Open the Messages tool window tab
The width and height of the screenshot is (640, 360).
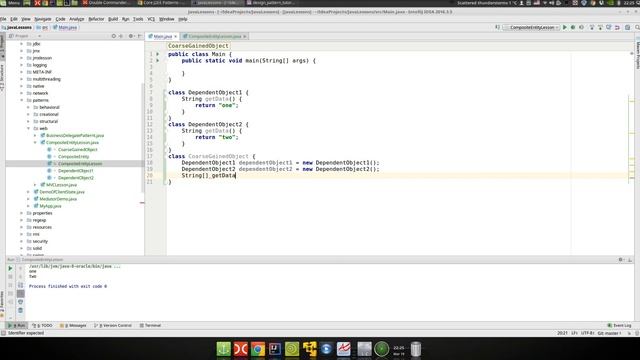[73, 325]
